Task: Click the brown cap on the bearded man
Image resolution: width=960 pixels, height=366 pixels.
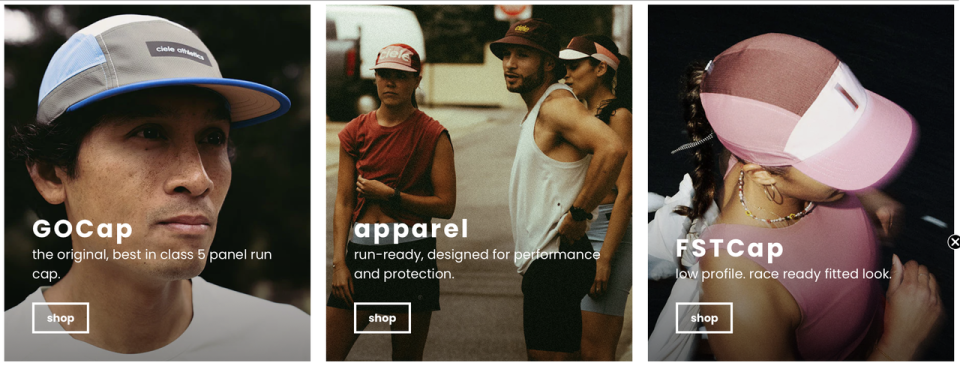Action: (x=525, y=39)
